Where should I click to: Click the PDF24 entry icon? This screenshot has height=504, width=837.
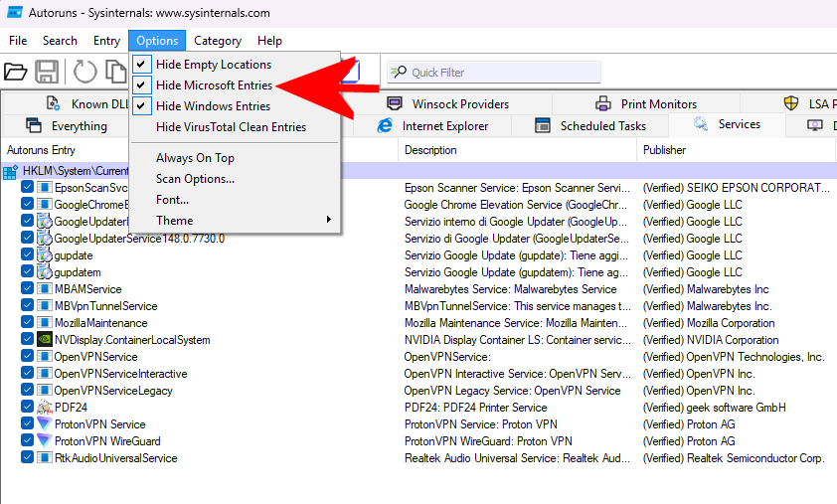click(x=45, y=408)
